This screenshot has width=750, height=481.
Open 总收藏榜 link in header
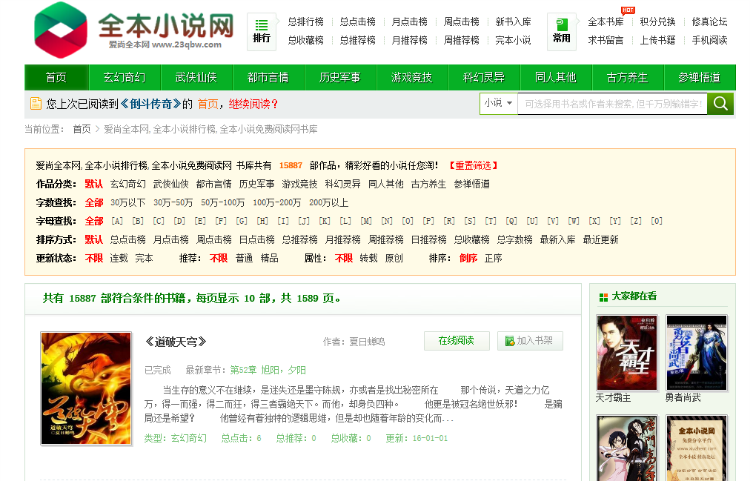306,40
